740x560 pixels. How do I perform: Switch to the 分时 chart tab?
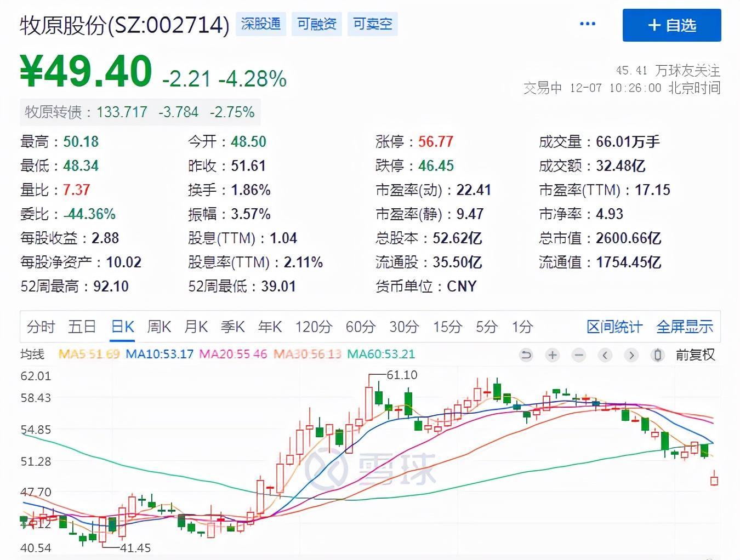[41, 327]
